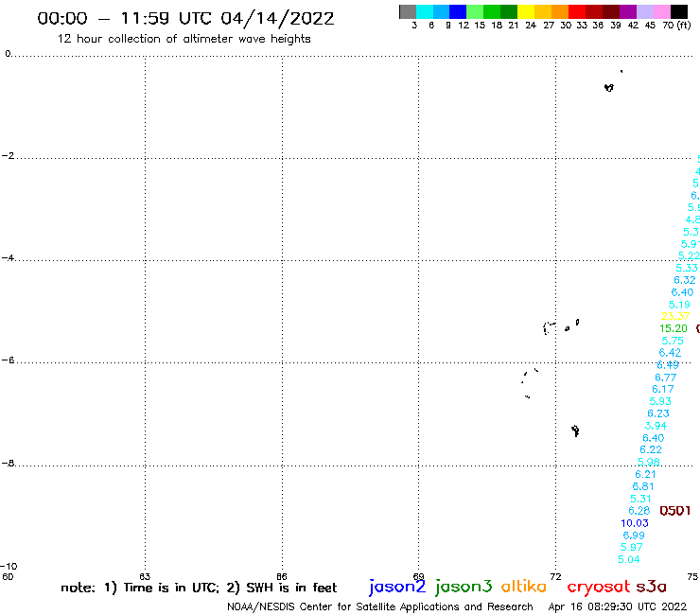
Task: Pick the pink swatch in the legend bar
Action: [662, 11]
